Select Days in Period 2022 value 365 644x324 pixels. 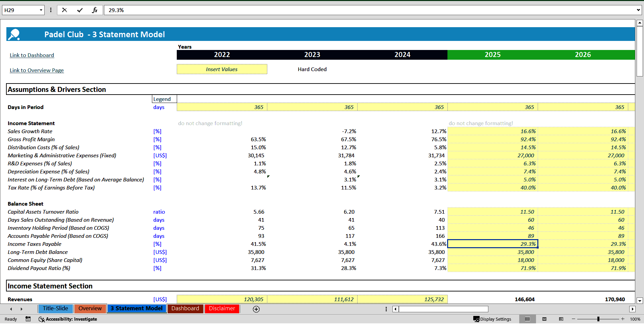(x=222, y=107)
